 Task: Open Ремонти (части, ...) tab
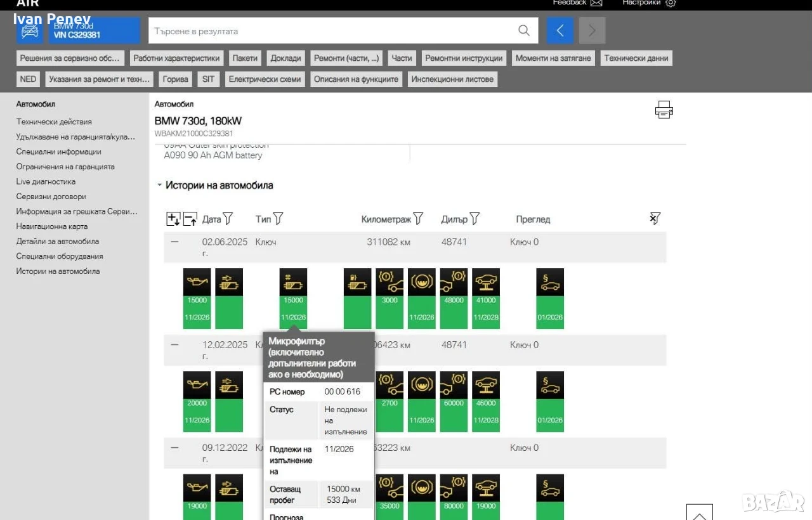point(346,58)
